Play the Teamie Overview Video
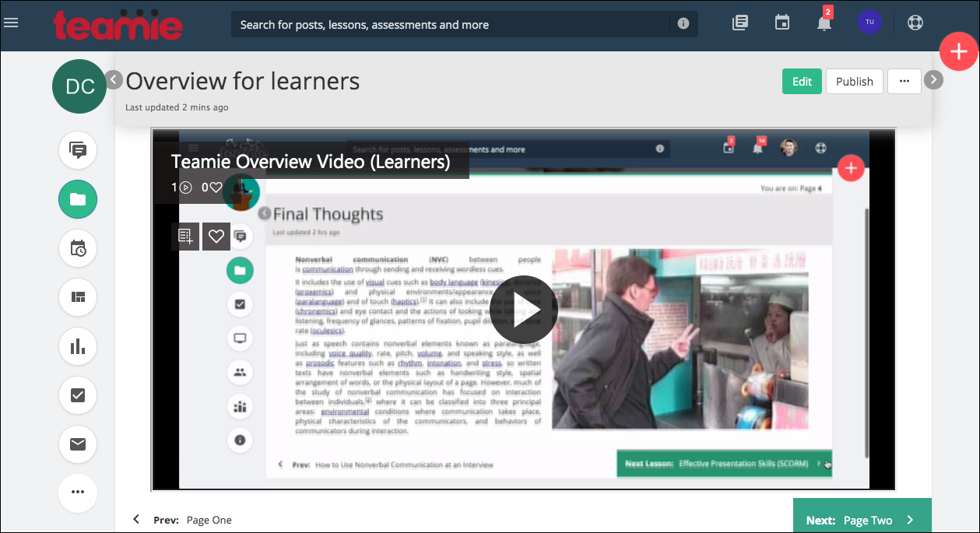This screenshot has width=980, height=533. point(524,310)
